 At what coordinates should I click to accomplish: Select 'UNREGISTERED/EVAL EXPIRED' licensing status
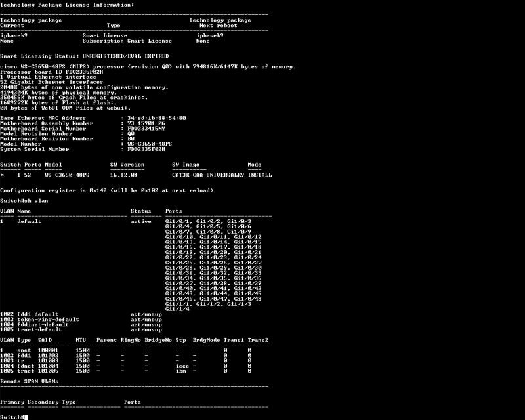(x=125, y=56)
